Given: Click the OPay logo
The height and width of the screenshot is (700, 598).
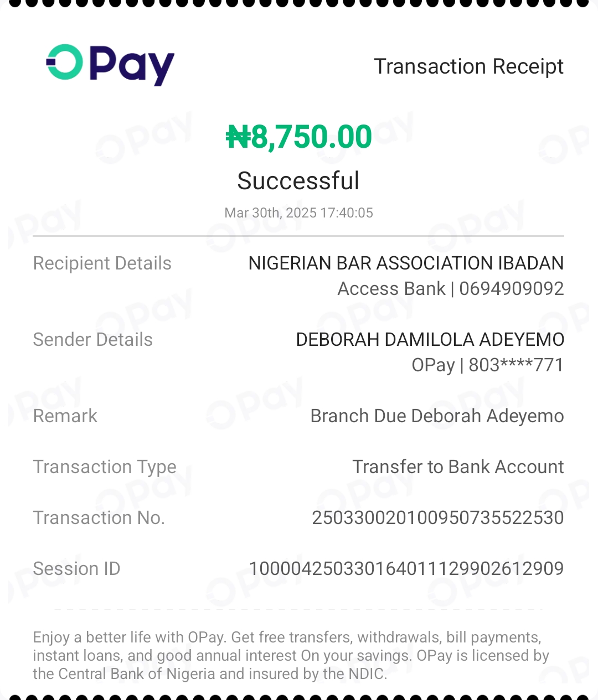Looking at the screenshot, I should pyautogui.click(x=110, y=65).
